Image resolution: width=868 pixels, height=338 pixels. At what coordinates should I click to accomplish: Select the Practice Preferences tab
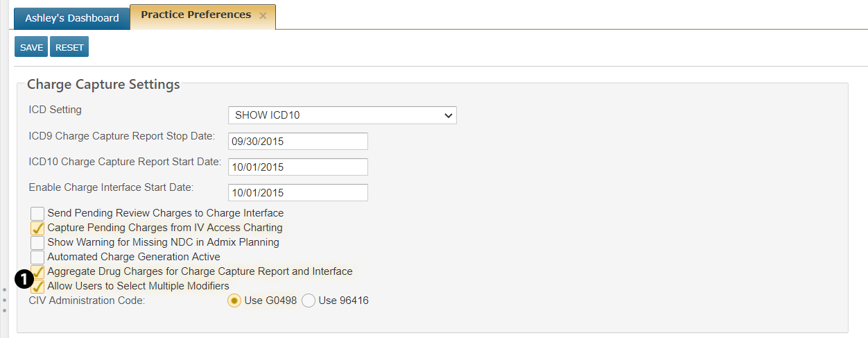[196, 15]
